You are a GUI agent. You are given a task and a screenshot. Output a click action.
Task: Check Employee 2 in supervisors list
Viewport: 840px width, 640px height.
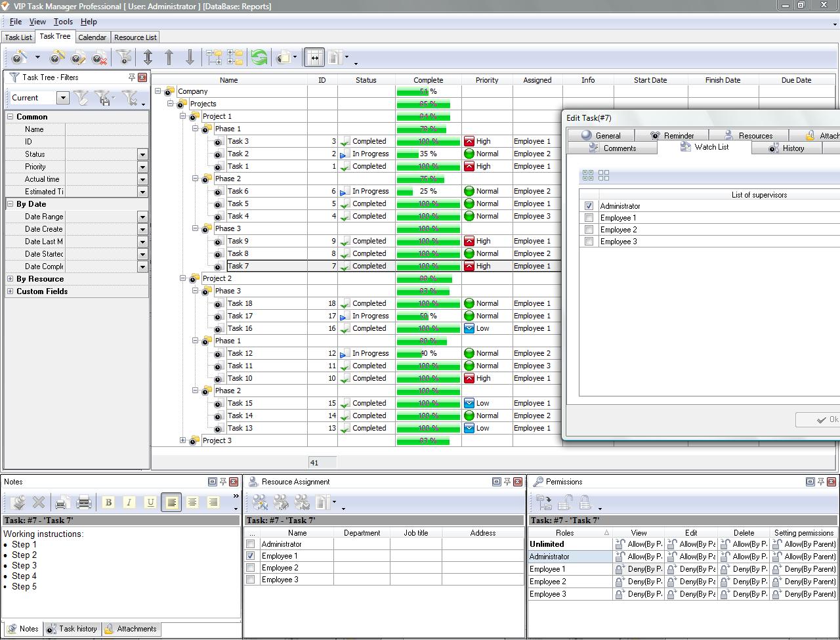tap(589, 230)
